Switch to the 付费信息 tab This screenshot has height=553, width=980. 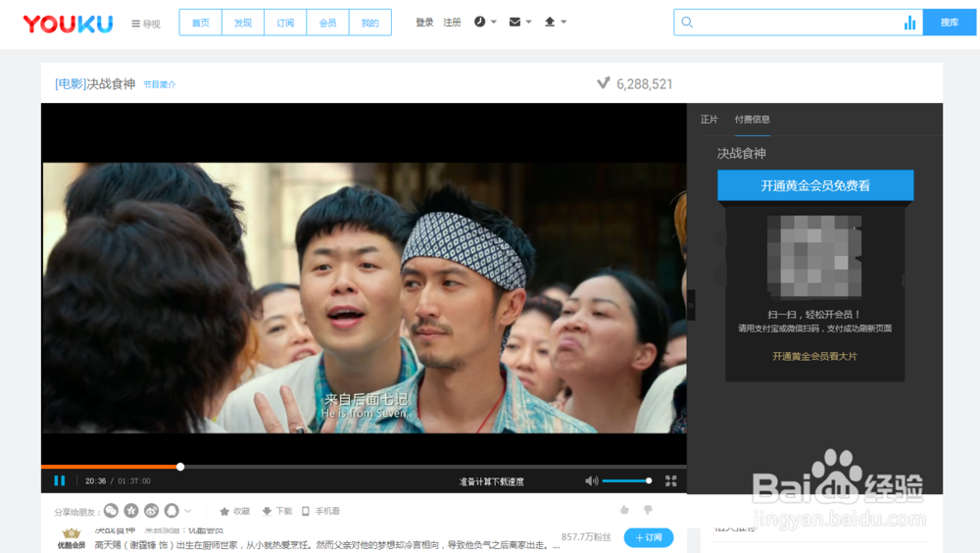click(x=752, y=120)
